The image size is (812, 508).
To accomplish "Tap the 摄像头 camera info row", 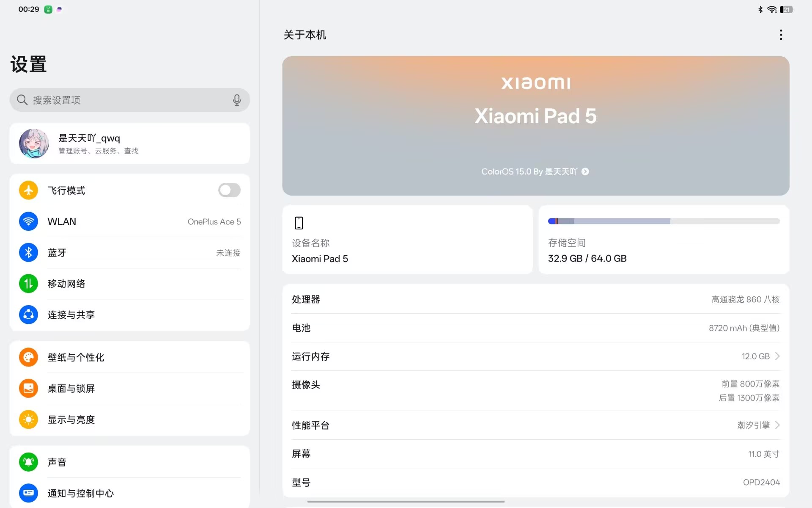I will point(536,391).
